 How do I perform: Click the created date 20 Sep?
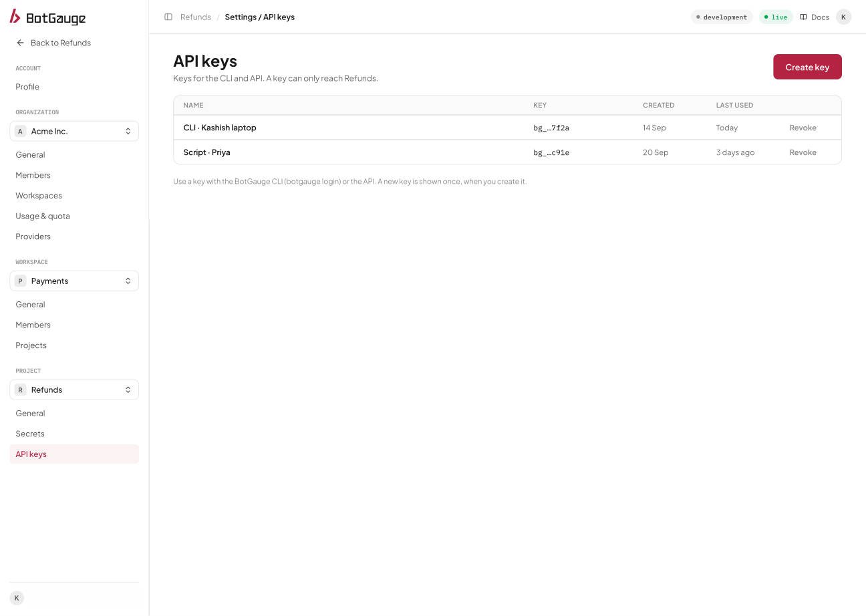[656, 152]
